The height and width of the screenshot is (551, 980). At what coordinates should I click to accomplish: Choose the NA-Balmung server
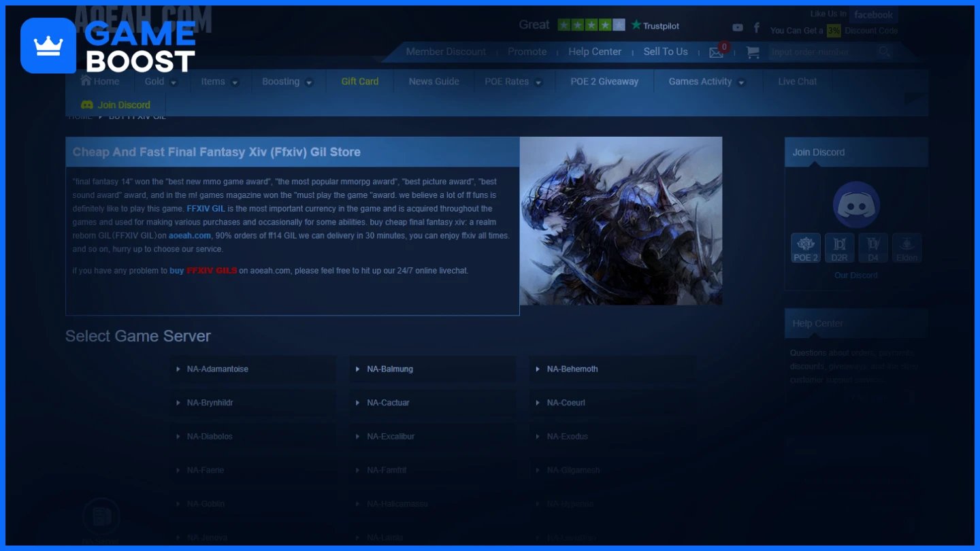[x=433, y=369]
